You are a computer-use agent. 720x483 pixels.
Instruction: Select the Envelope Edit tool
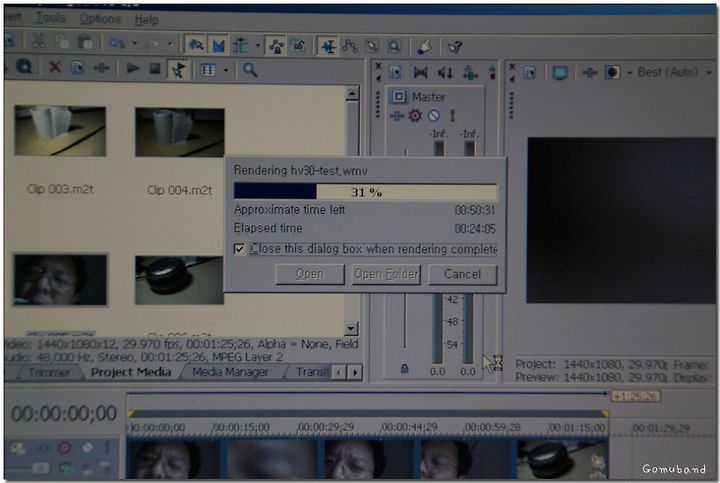[x=350, y=46]
